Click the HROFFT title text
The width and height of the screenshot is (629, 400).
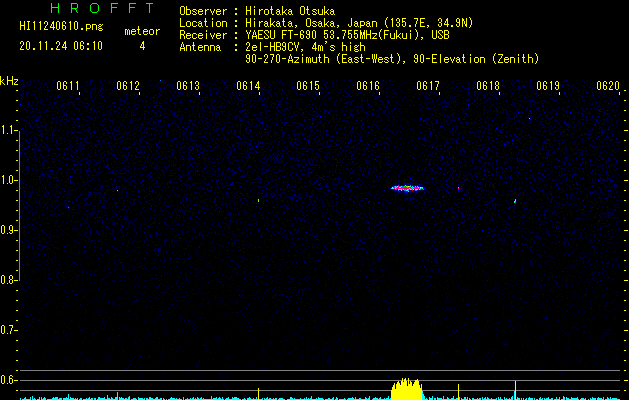(102, 8)
